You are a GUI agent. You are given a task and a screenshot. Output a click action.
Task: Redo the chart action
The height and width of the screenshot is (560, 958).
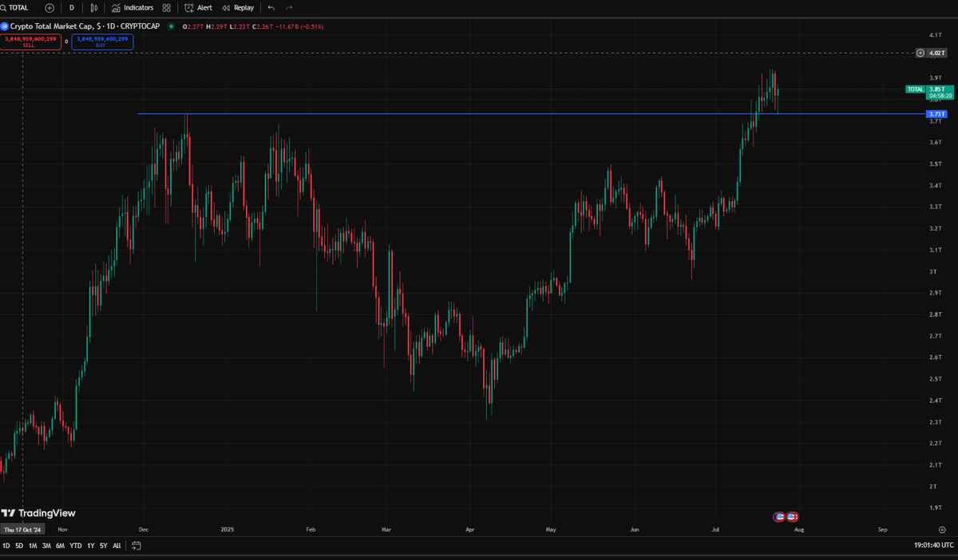[x=289, y=7]
